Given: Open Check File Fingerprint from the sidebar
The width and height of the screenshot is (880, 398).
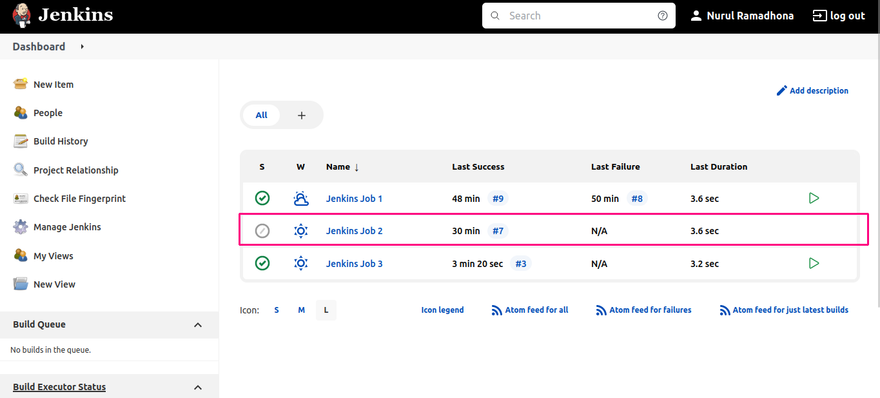Looking at the screenshot, I should coord(80,198).
